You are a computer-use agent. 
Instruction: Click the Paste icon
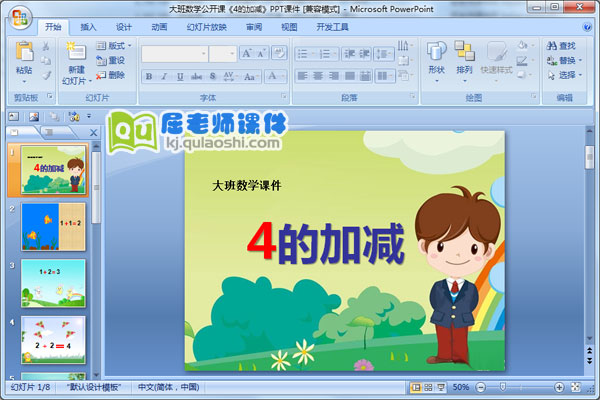(x=24, y=52)
